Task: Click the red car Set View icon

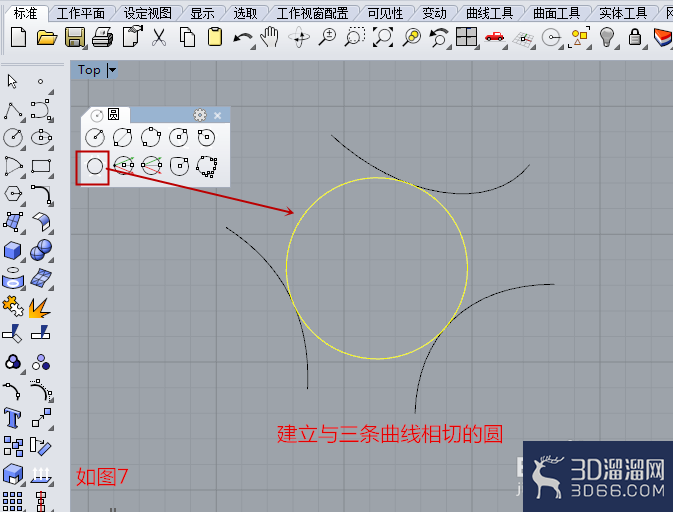Action: 494,37
